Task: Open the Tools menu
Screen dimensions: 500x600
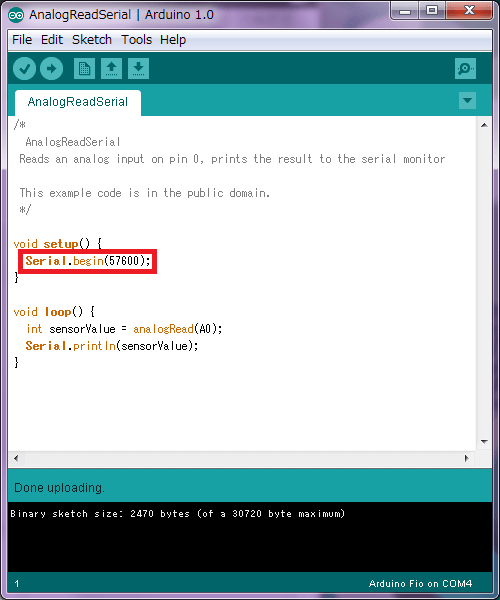Action: click(136, 40)
